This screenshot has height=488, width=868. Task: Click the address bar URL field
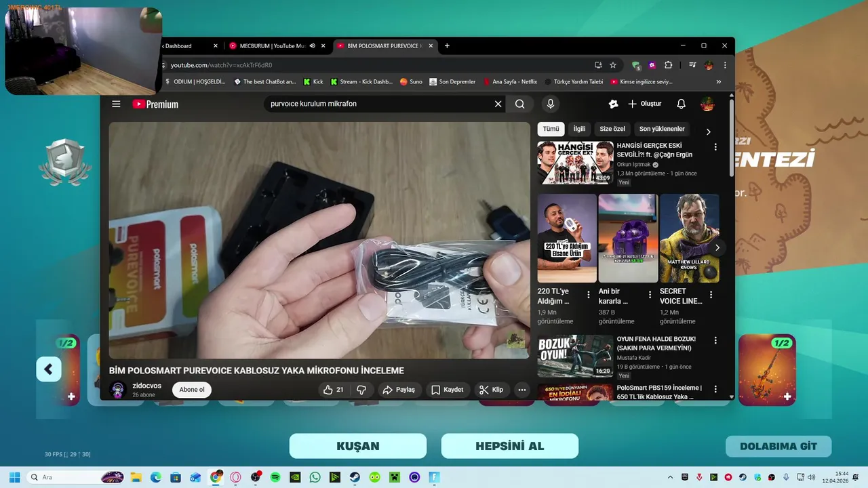coord(376,65)
